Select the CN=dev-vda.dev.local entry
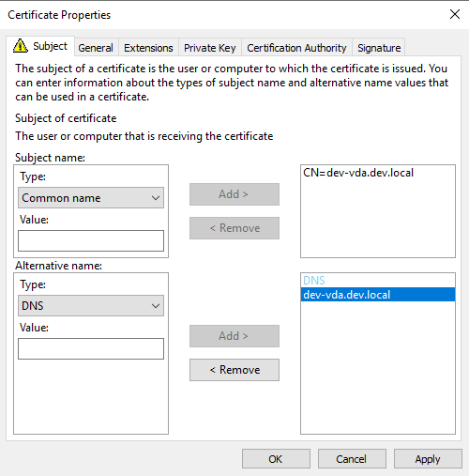 coord(358,173)
